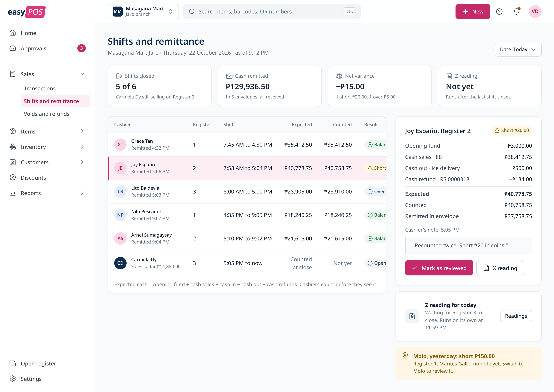
Task: Click the location pin icon in the Molo alert
Action: pyautogui.click(x=405, y=356)
